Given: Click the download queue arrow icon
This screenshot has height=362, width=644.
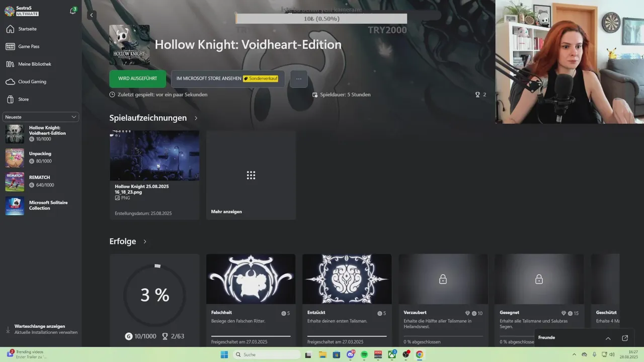Looking at the screenshot, I should tap(8, 330).
